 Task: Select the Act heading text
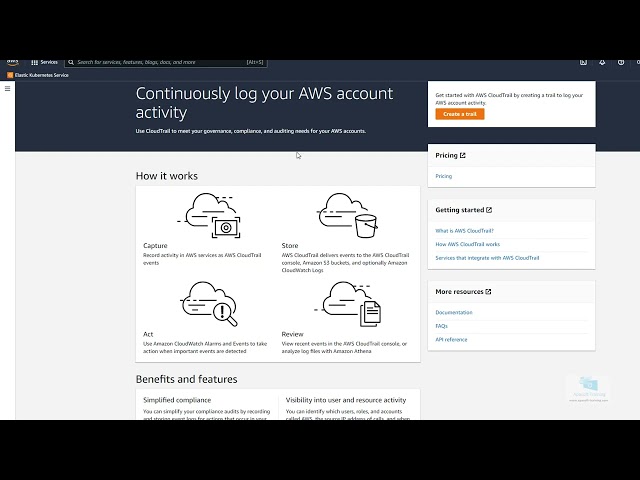[x=148, y=334]
